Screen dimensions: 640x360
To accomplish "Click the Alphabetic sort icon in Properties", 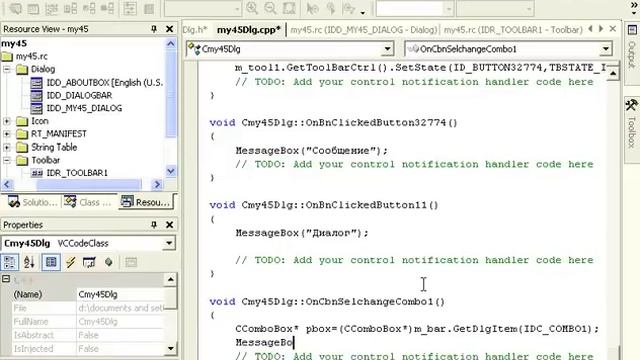I will click(29, 262).
